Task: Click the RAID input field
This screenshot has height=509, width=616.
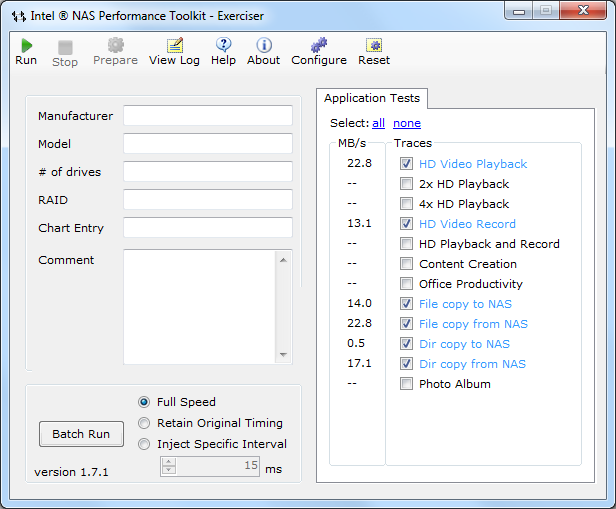Action: click(208, 200)
